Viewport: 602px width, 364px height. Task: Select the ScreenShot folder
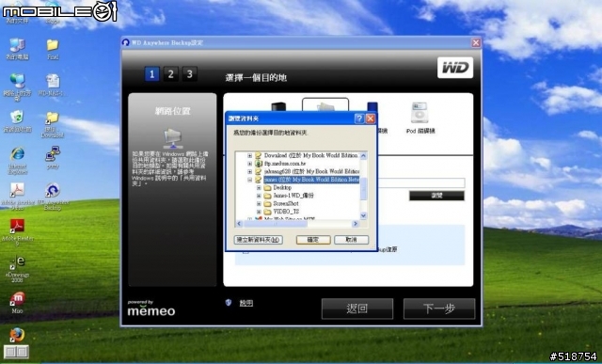pyautogui.click(x=286, y=204)
